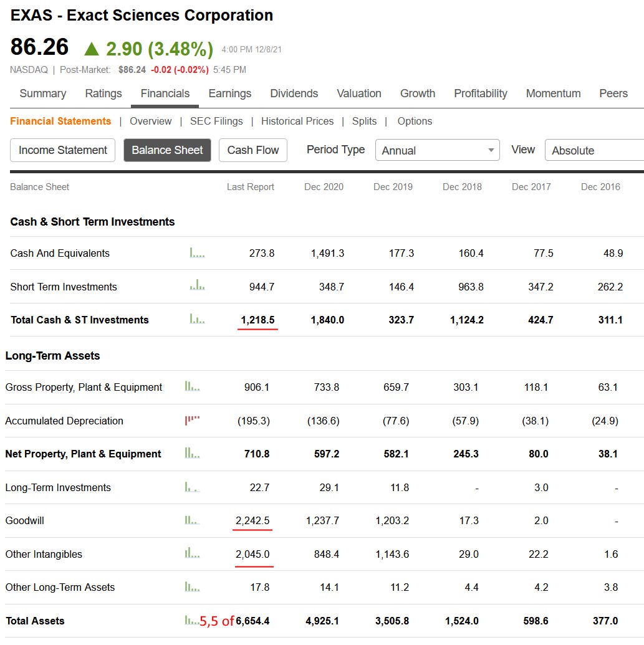Select the Balance Sheet button
Viewport: 644px width, 645px height.
(x=167, y=150)
